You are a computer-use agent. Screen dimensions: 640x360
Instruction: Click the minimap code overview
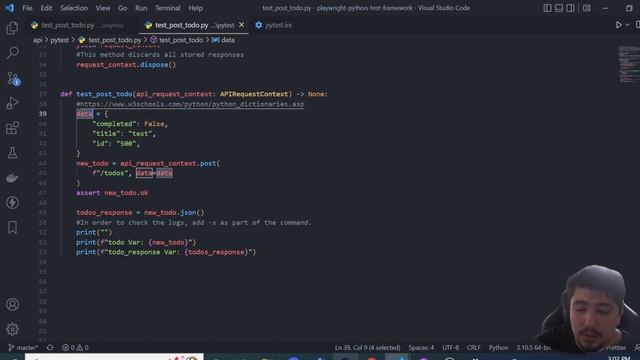pos(628,64)
